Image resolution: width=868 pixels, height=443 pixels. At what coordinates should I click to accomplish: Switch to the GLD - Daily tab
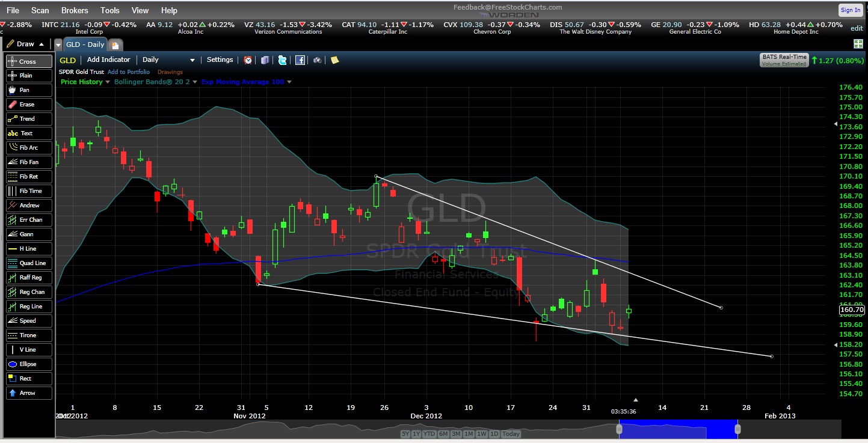[85, 44]
